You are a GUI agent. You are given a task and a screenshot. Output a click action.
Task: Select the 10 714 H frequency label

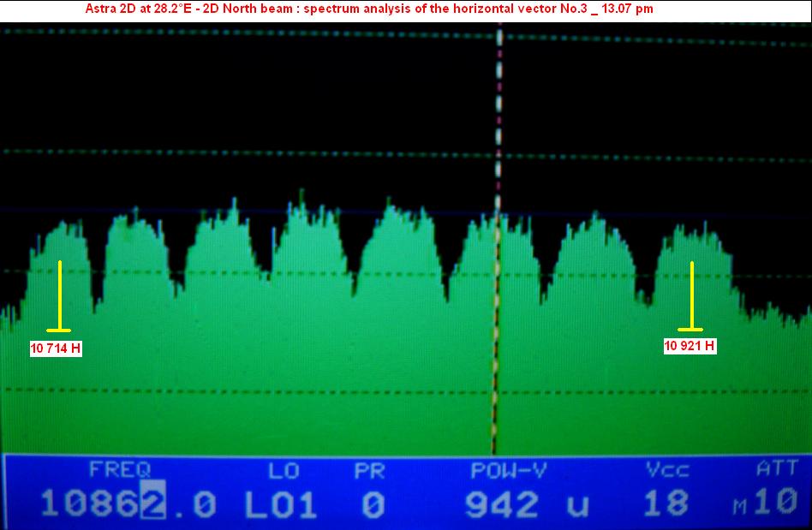point(56,348)
